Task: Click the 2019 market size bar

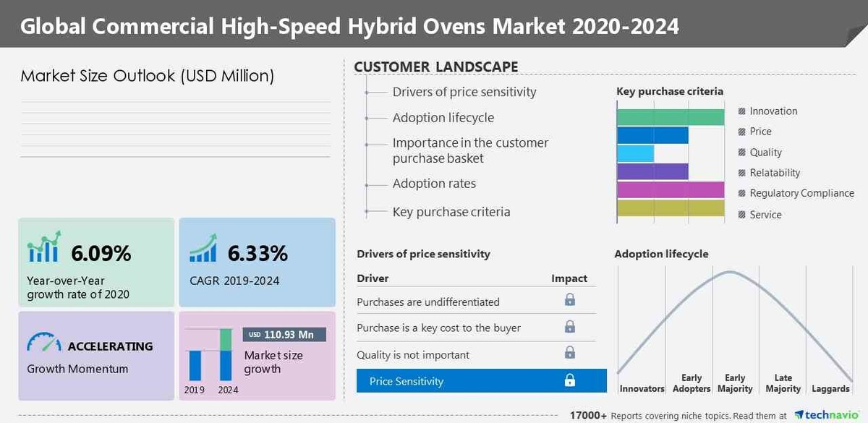Action: click(195, 366)
